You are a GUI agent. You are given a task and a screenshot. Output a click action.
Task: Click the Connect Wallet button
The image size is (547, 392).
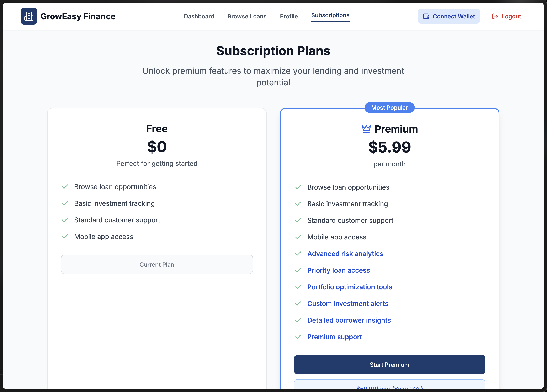click(449, 16)
